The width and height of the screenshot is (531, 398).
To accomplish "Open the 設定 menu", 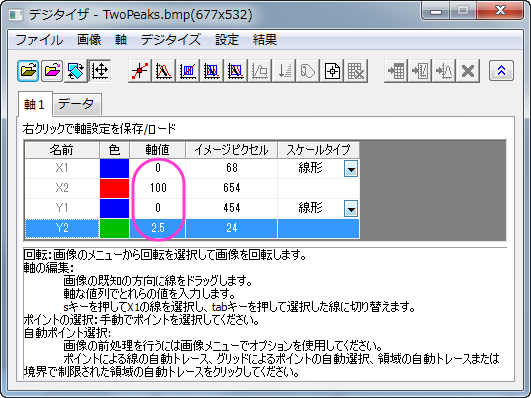I will coord(227,40).
